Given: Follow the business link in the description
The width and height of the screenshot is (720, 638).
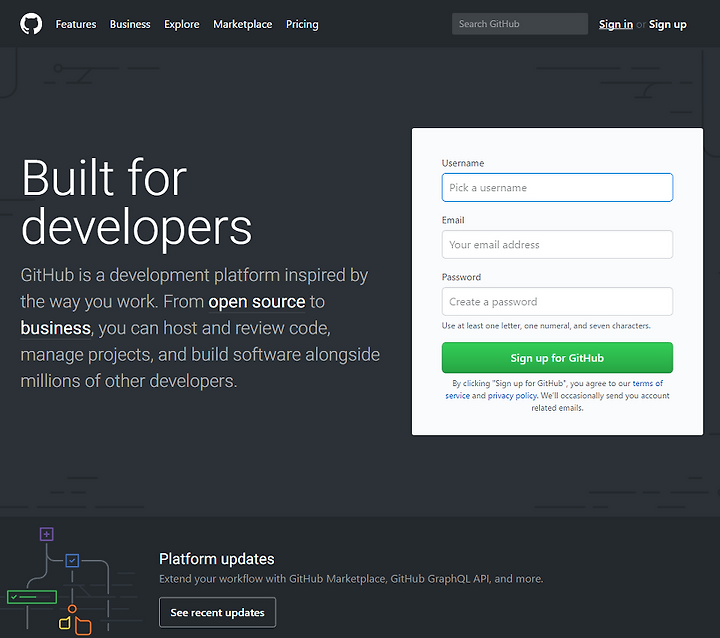Looking at the screenshot, I should click(56, 328).
